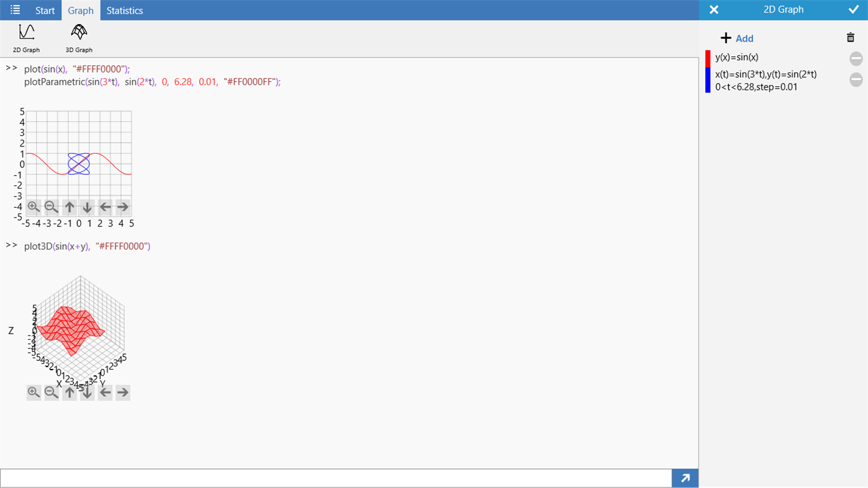
Task: Select the 3D Graph tool
Action: pyautogui.click(x=79, y=37)
